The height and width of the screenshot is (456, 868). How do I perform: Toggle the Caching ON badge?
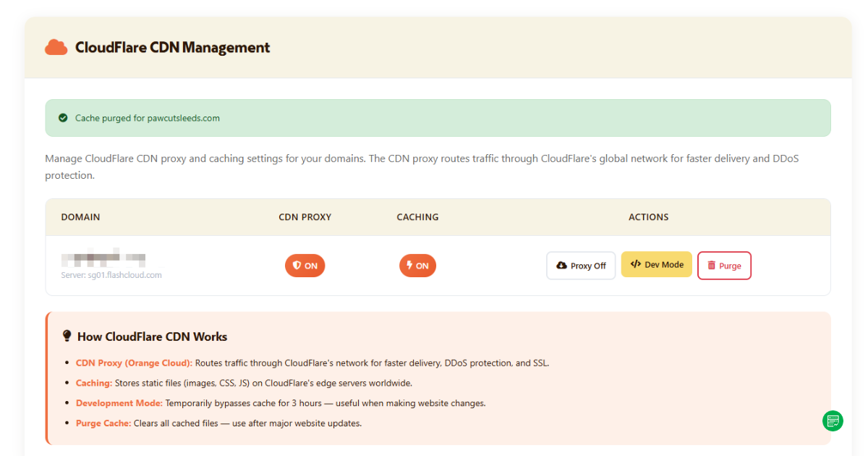pyautogui.click(x=417, y=266)
